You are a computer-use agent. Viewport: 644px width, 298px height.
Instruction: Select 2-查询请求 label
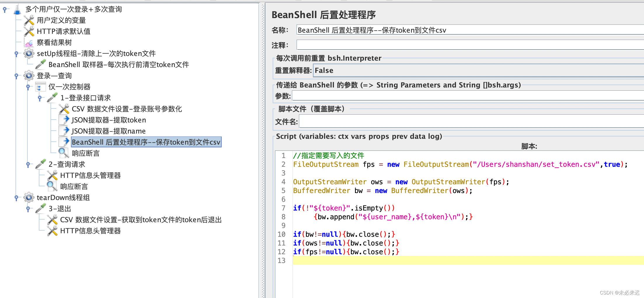pos(67,164)
